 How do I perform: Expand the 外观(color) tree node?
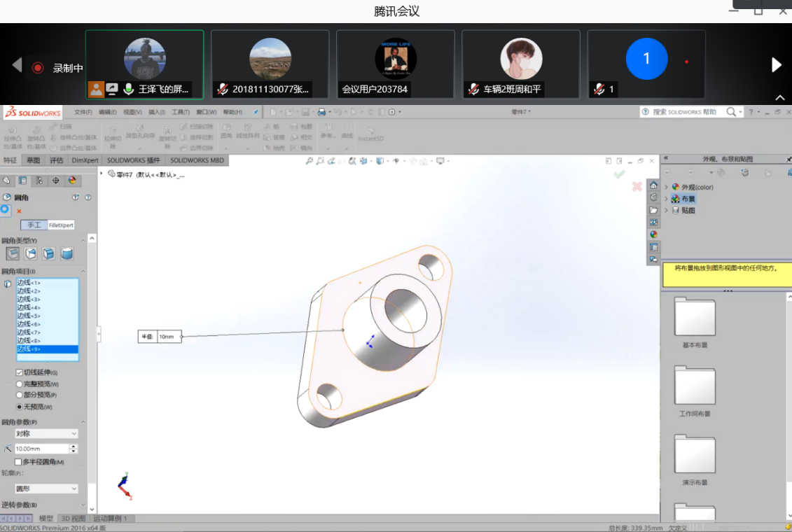(666, 187)
